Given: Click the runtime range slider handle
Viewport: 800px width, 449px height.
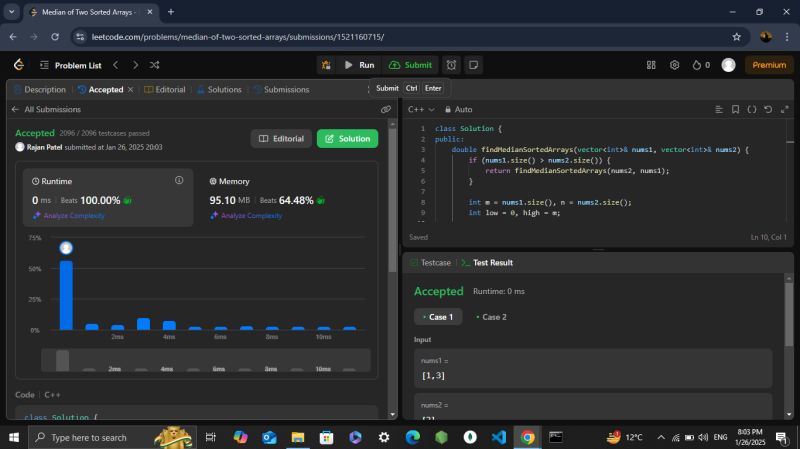Looking at the screenshot, I should tap(62, 360).
